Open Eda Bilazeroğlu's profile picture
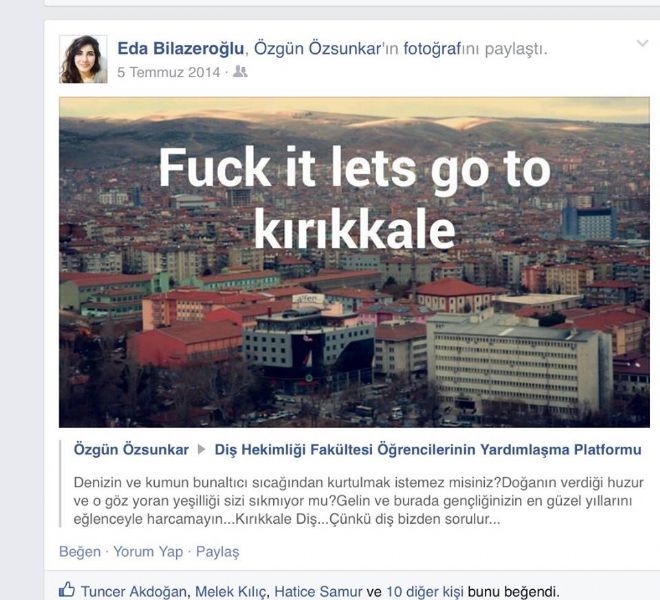This screenshot has width=660, height=600. 83,59
